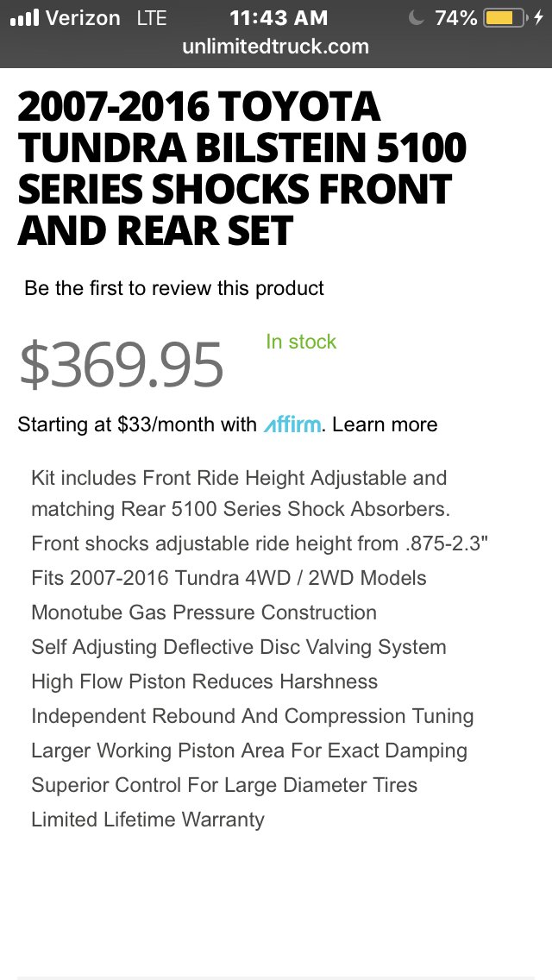Screen dimensions: 552x980
Task: Tap the Do Not Disturb moon icon
Action: point(417,18)
